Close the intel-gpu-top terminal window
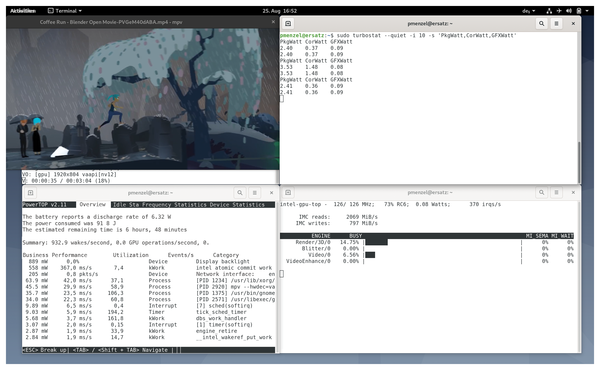 pyautogui.click(x=573, y=192)
